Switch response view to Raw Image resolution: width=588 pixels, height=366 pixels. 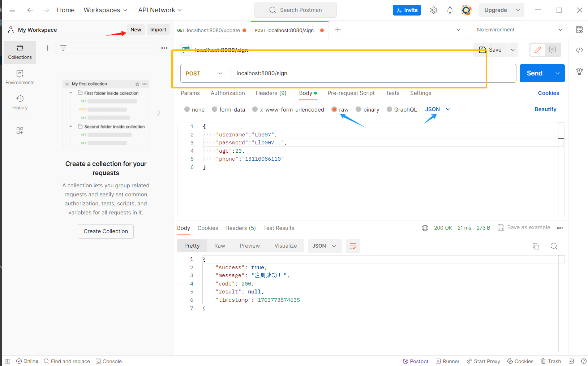click(220, 246)
